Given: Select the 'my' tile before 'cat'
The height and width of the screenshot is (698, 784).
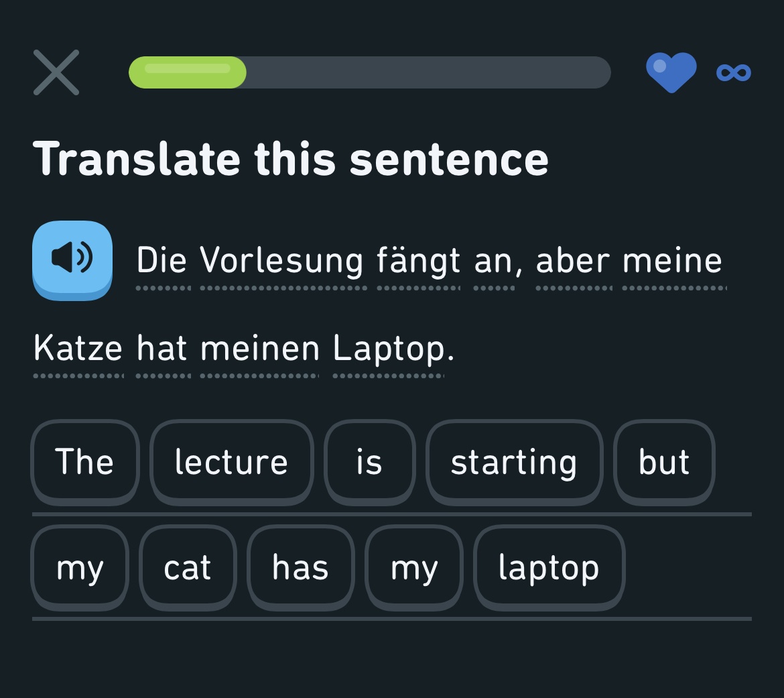Looking at the screenshot, I should (x=80, y=567).
